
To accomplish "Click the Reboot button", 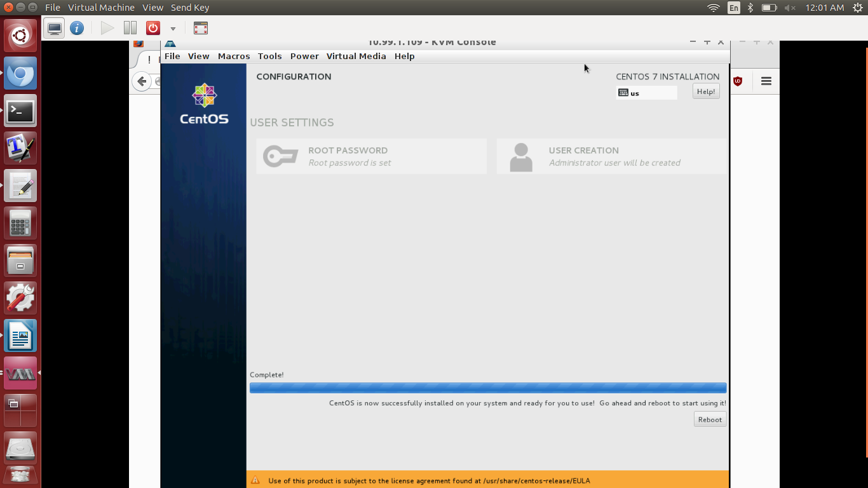I will pyautogui.click(x=710, y=419).
